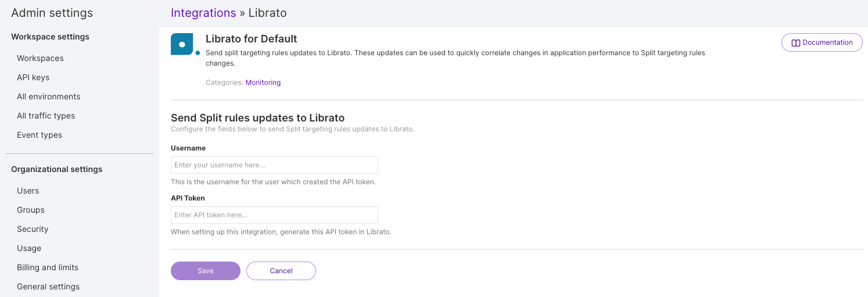Click the API Token field label
Screen dimensions: 868x297
(x=188, y=198)
